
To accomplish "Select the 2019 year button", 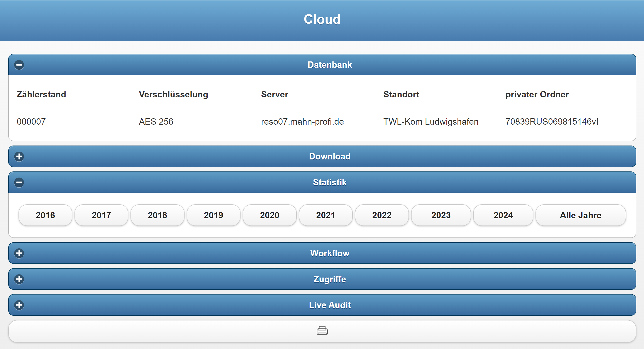I will tap(213, 215).
